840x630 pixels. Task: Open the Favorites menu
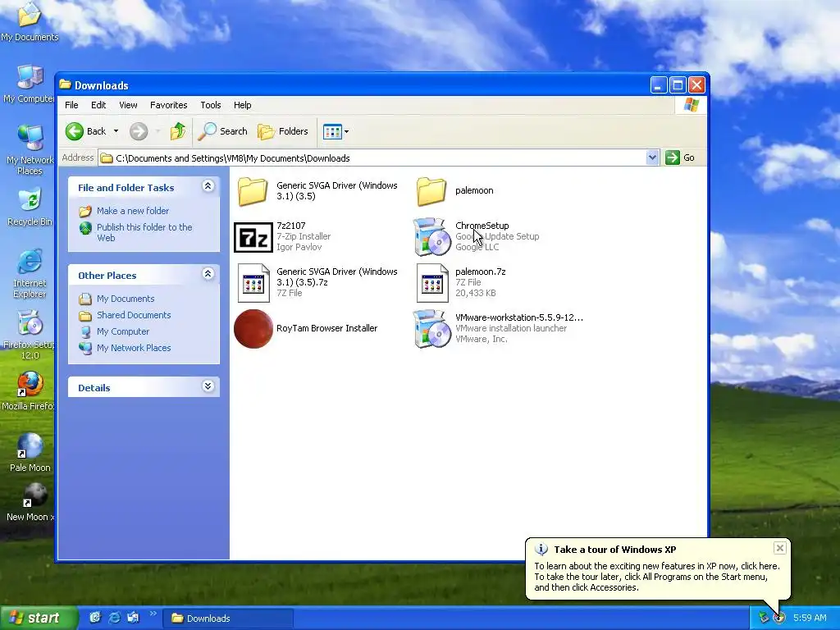169,105
